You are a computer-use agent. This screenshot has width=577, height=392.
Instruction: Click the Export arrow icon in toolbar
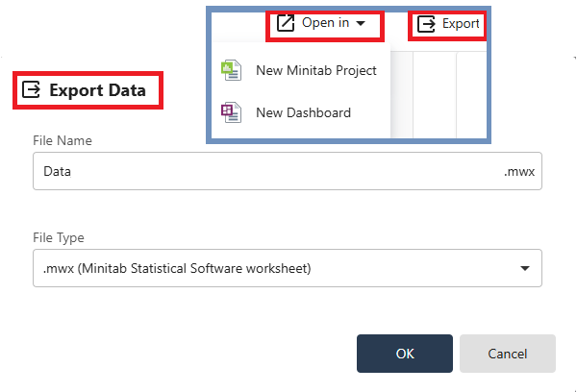click(x=426, y=24)
